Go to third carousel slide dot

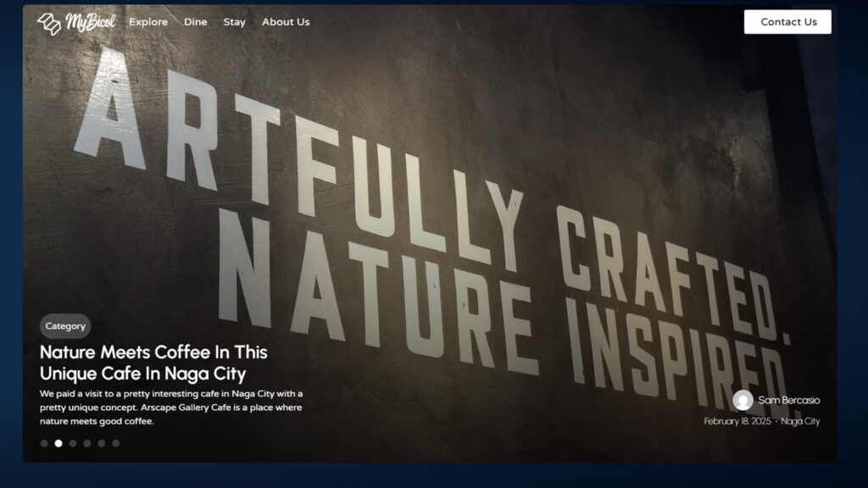tap(73, 443)
